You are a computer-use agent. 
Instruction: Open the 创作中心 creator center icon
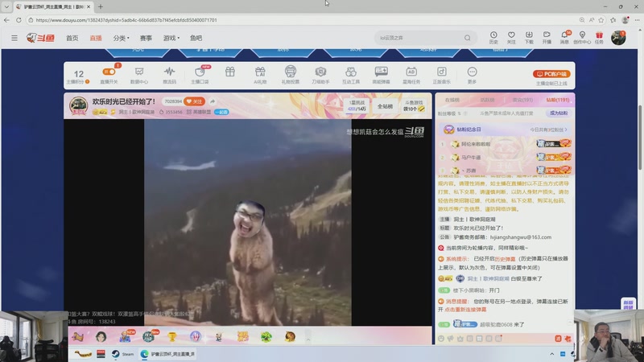tap(582, 37)
